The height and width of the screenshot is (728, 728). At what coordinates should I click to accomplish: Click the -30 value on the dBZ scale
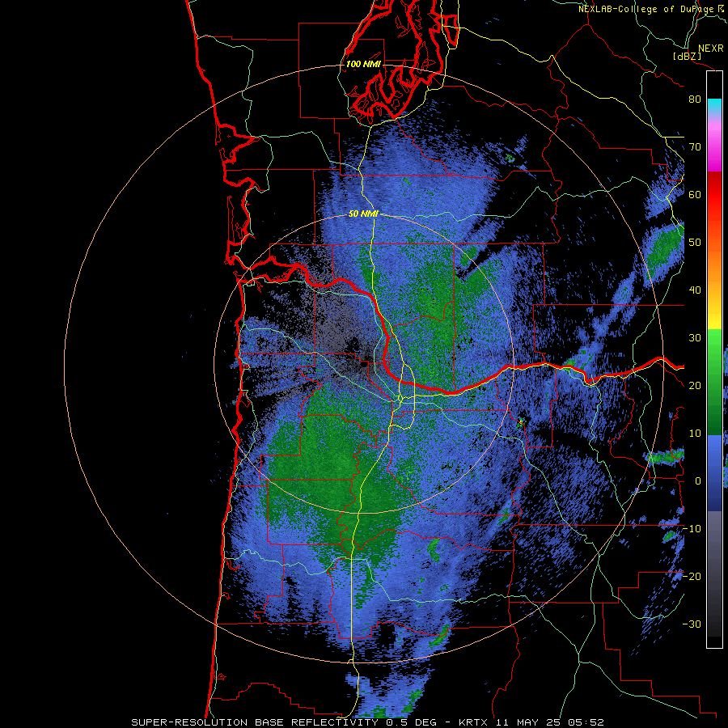coord(692,624)
